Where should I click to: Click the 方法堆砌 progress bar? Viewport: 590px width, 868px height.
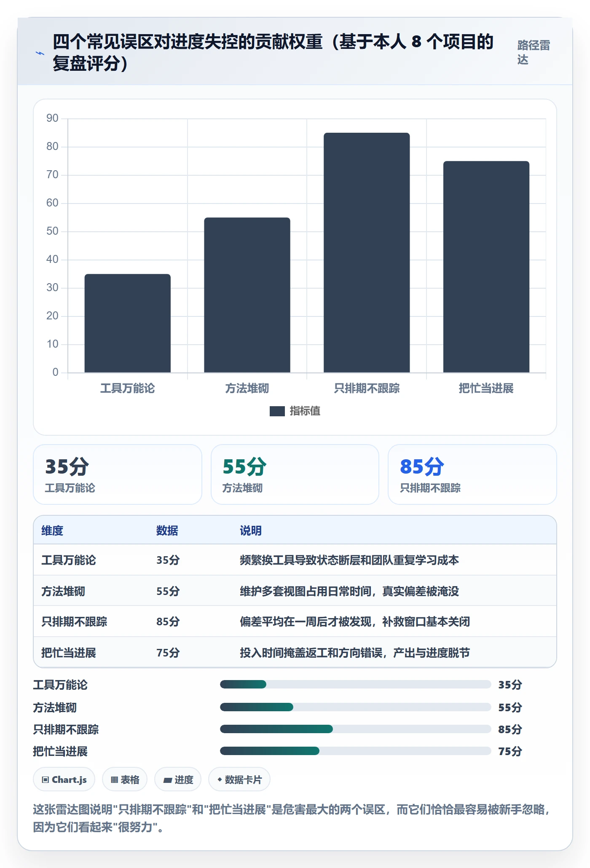[356, 707]
